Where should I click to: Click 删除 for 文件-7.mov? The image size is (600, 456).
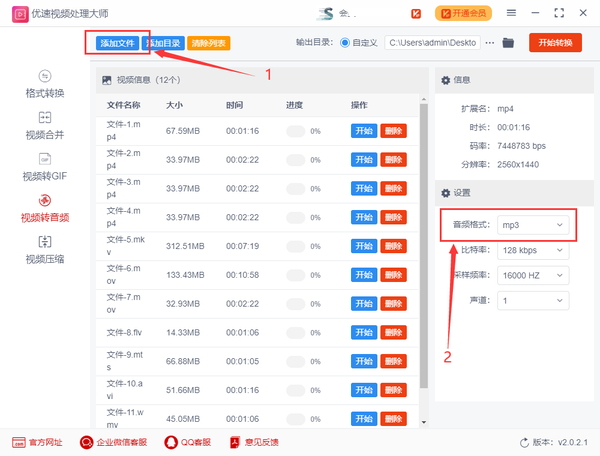393,304
